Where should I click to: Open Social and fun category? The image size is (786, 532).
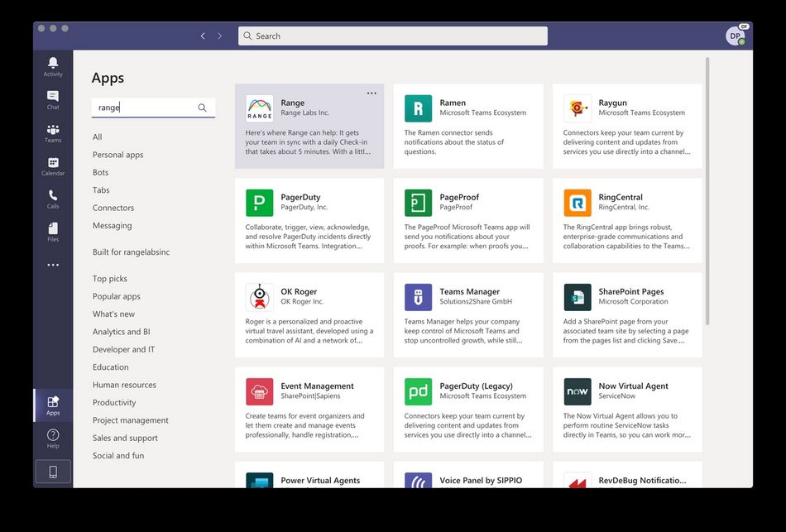[x=117, y=455]
